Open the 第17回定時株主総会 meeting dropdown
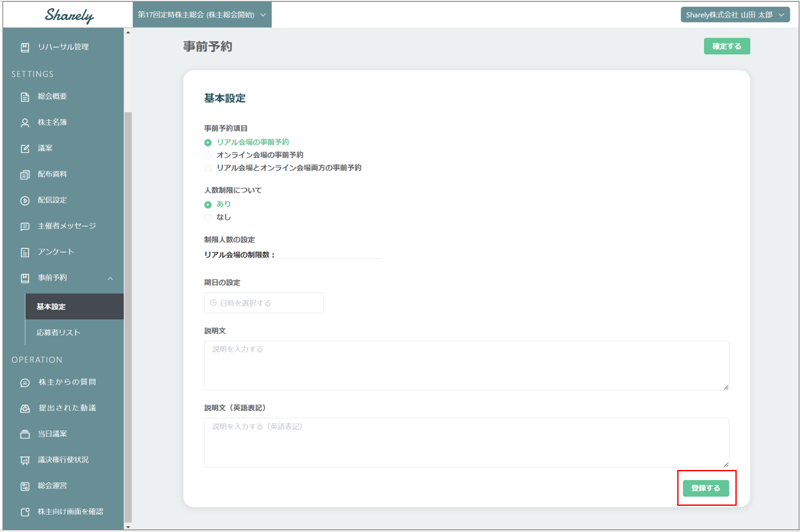The height and width of the screenshot is (532, 800). click(202, 15)
